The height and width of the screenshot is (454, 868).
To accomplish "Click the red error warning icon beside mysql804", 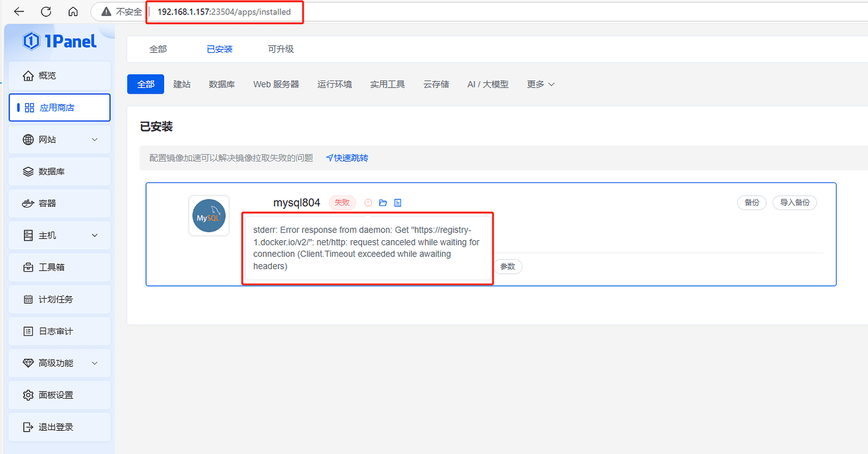I will coord(368,202).
